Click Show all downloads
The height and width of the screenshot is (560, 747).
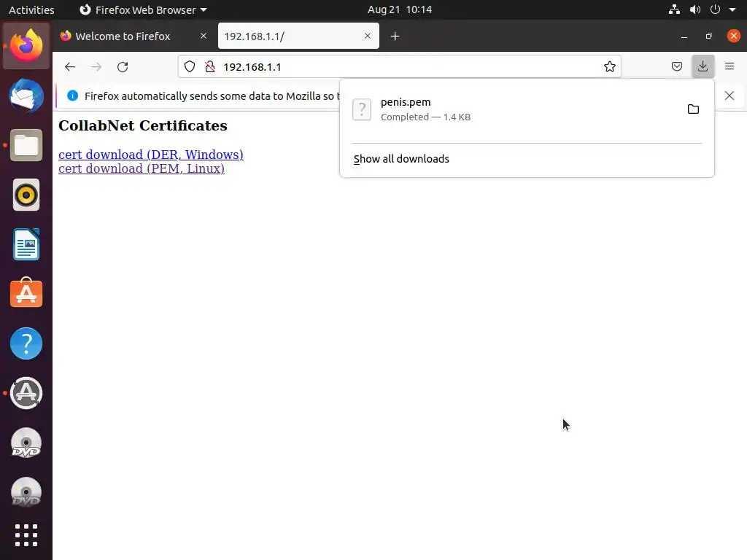tap(401, 159)
